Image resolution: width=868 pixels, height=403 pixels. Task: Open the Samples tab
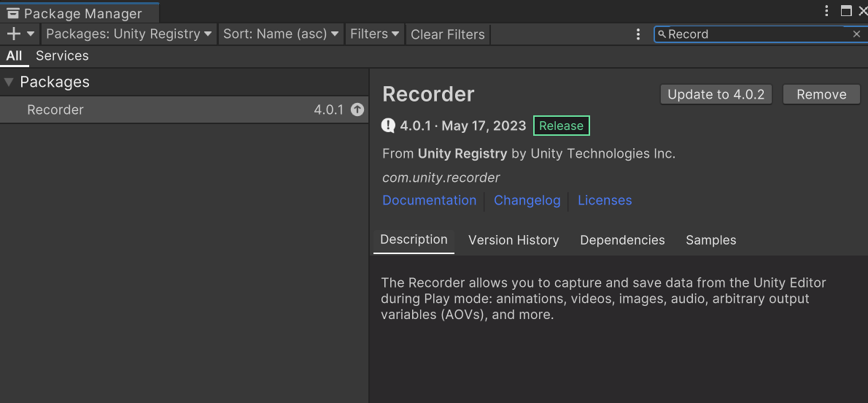711,240
